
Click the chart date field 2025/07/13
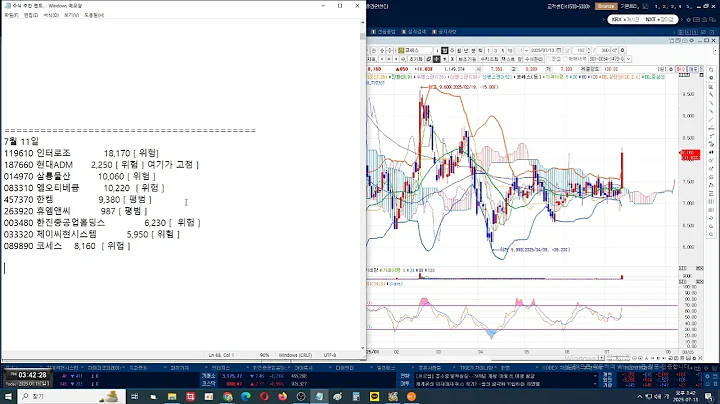click(x=542, y=50)
